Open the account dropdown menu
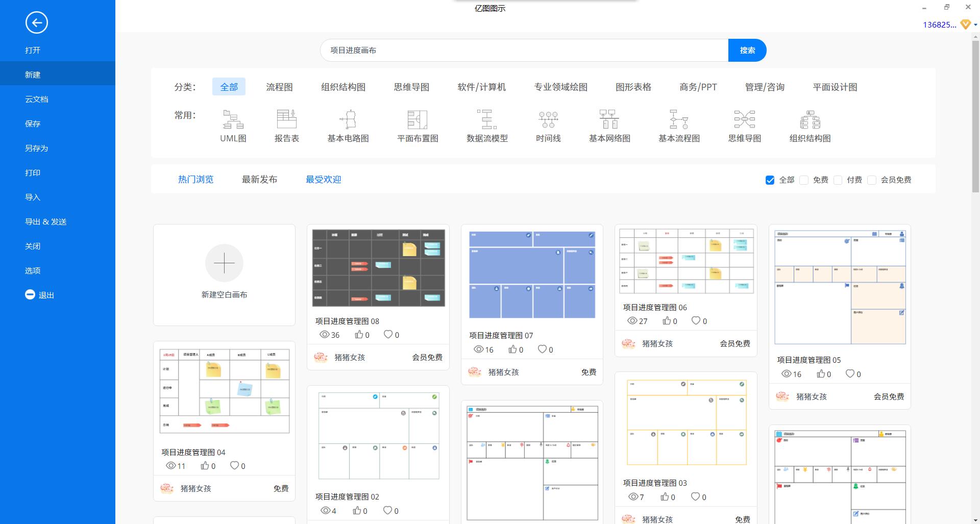 click(x=974, y=24)
